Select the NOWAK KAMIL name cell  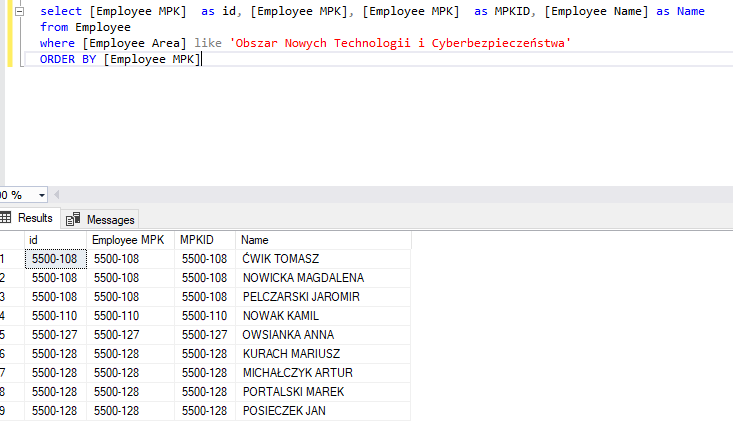point(323,316)
